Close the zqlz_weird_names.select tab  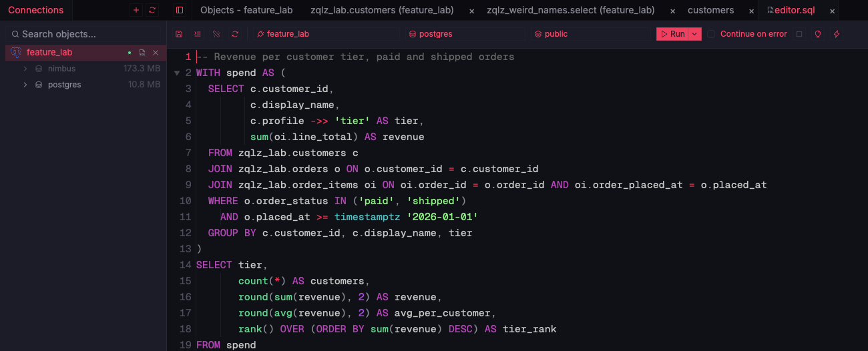point(672,11)
